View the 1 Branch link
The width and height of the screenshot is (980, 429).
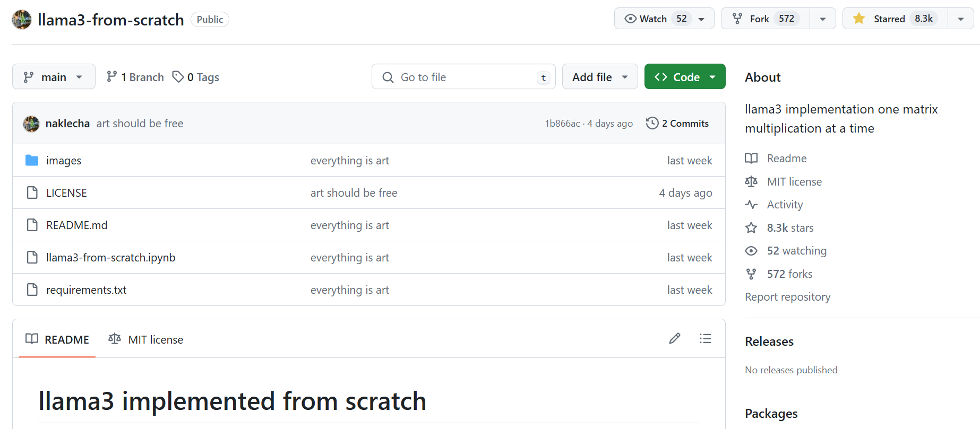click(x=135, y=77)
